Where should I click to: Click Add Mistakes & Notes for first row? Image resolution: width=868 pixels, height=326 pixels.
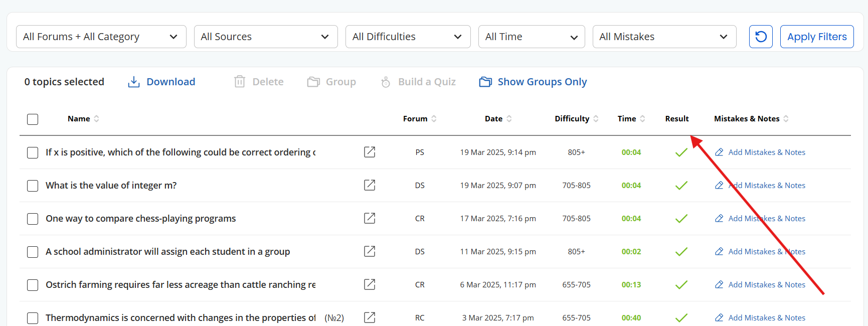(x=766, y=152)
